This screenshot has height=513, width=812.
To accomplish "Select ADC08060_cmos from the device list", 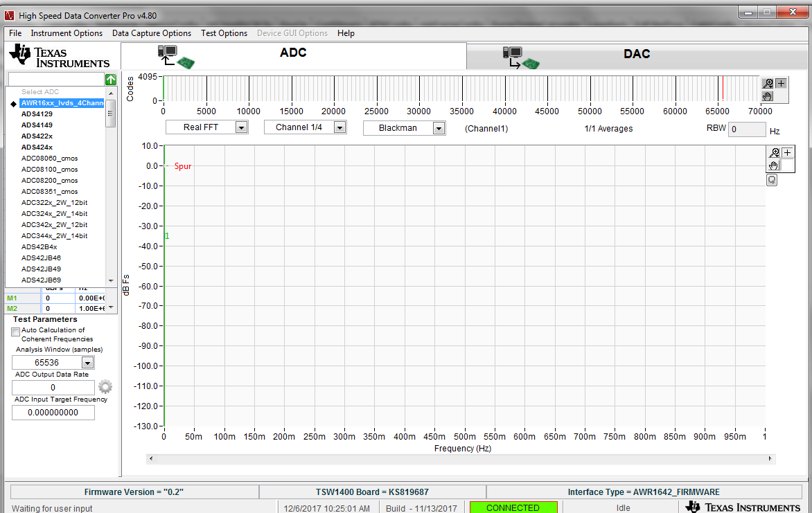I will click(x=49, y=159).
